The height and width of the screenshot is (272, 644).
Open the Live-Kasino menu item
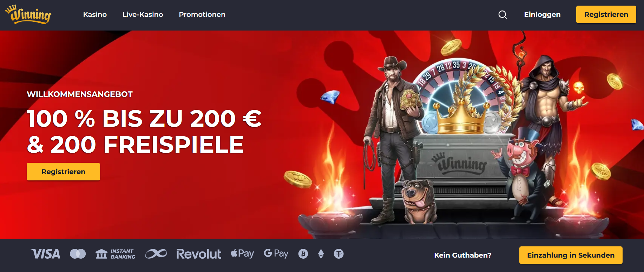click(x=143, y=14)
